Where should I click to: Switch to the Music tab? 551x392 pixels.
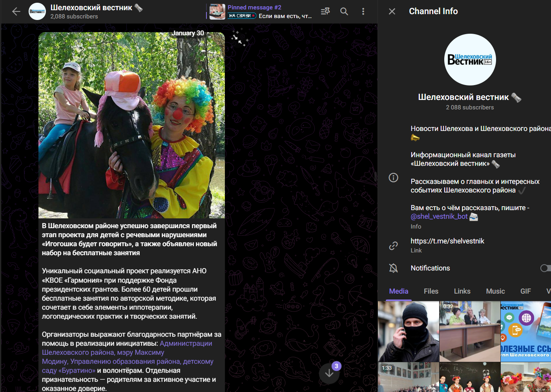495,291
